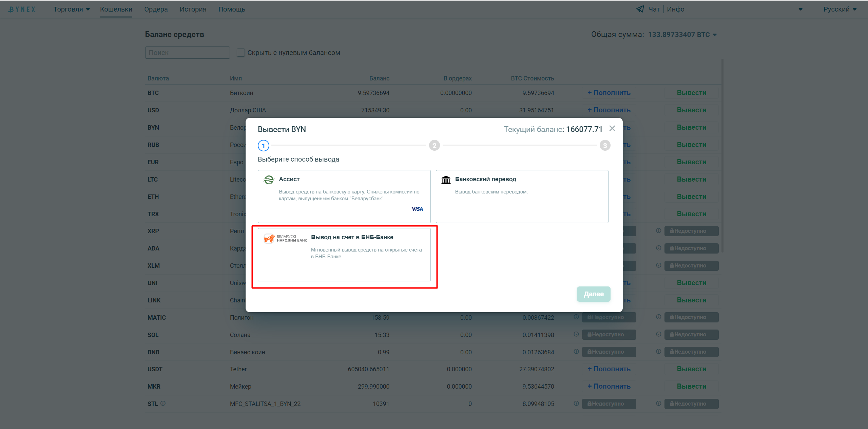The image size is (868, 429).
Task: Click the BYNEX logo
Action: [x=22, y=9]
